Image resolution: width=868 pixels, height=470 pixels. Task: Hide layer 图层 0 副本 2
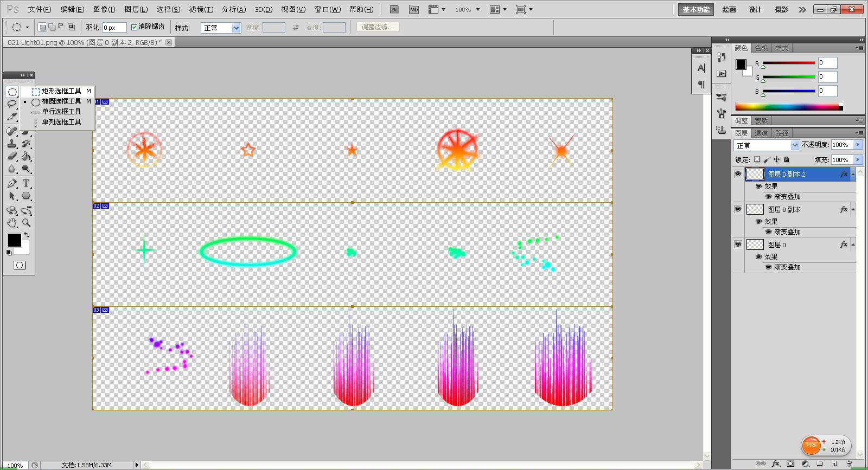738,174
